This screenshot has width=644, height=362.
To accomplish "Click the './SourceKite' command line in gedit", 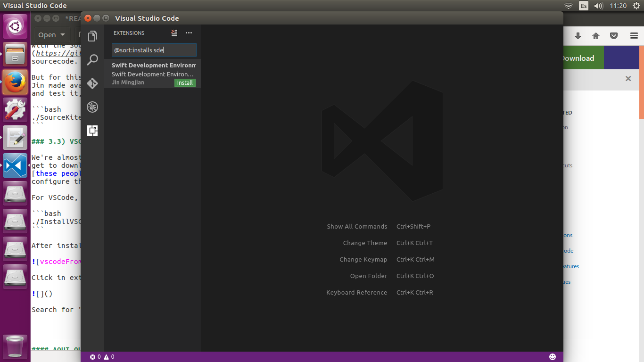I will click(x=56, y=117).
